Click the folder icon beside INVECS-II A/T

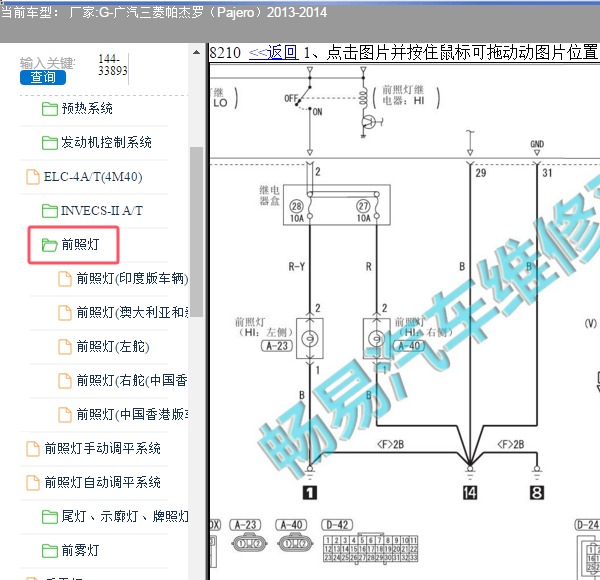click(50, 211)
